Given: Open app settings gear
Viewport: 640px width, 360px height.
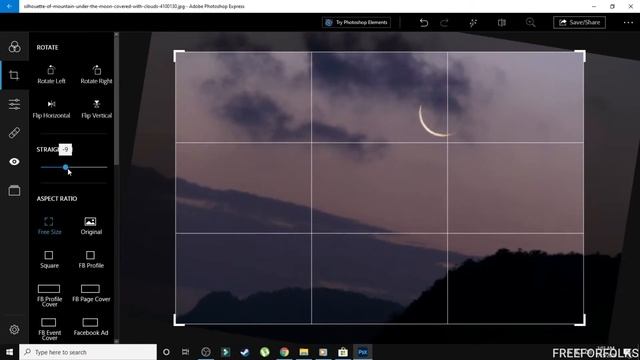Looking at the screenshot, I should click(14, 329).
